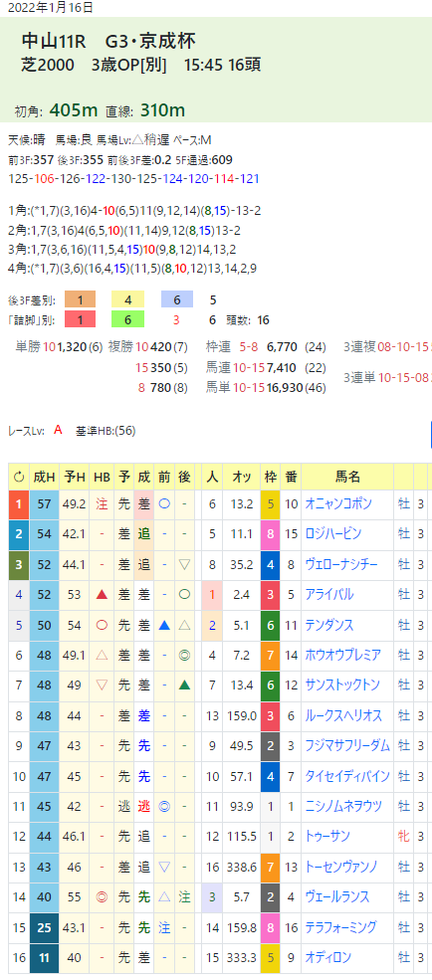Sort table by 成H column header
The height and width of the screenshot is (980, 432).
(x=45, y=477)
